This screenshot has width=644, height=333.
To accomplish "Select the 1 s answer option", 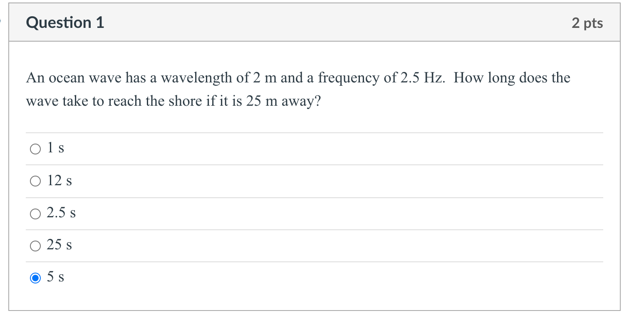I will click(x=35, y=149).
